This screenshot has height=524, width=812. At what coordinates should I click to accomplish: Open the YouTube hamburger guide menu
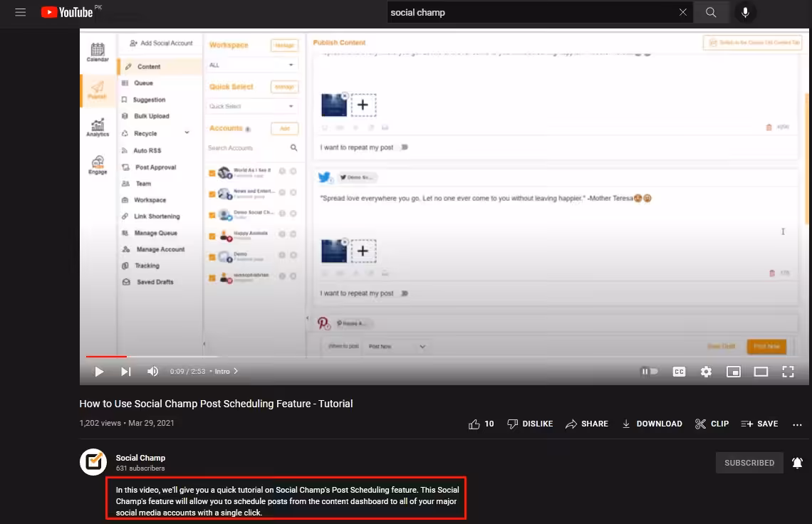pos(20,12)
